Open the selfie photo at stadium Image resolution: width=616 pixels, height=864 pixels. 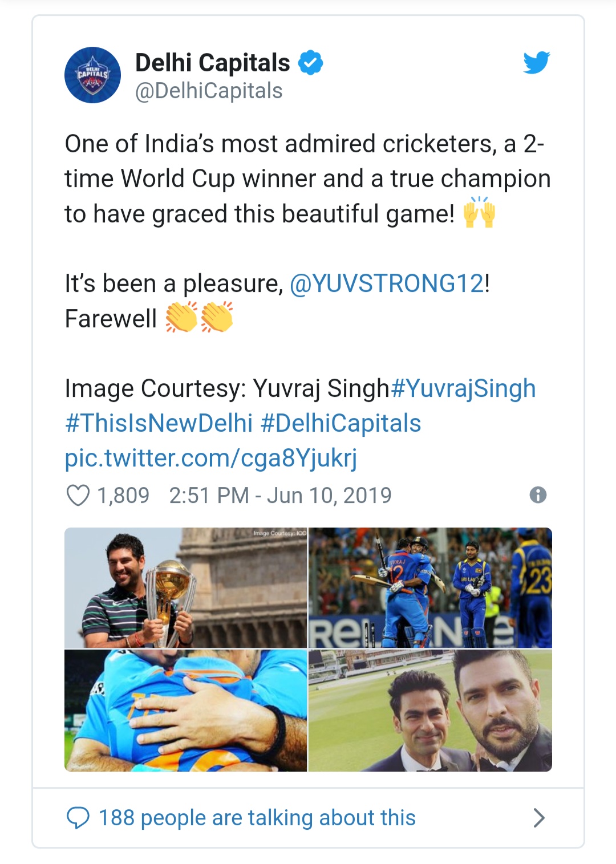point(430,710)
